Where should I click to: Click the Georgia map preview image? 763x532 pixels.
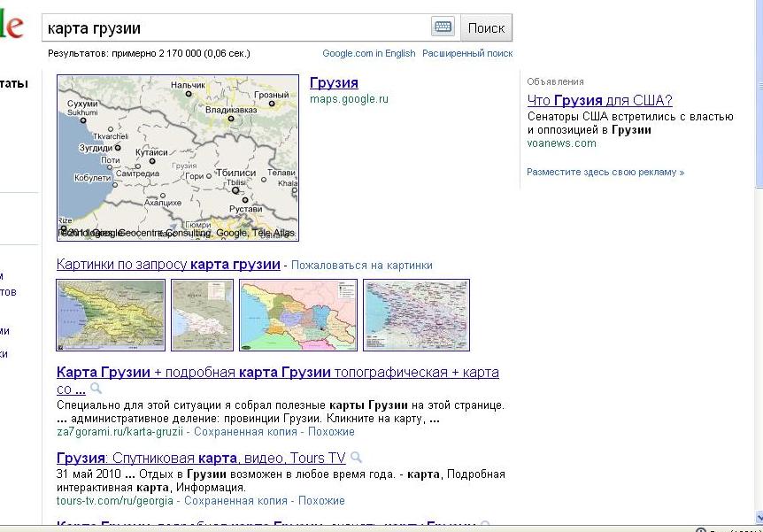coord(178,158)
